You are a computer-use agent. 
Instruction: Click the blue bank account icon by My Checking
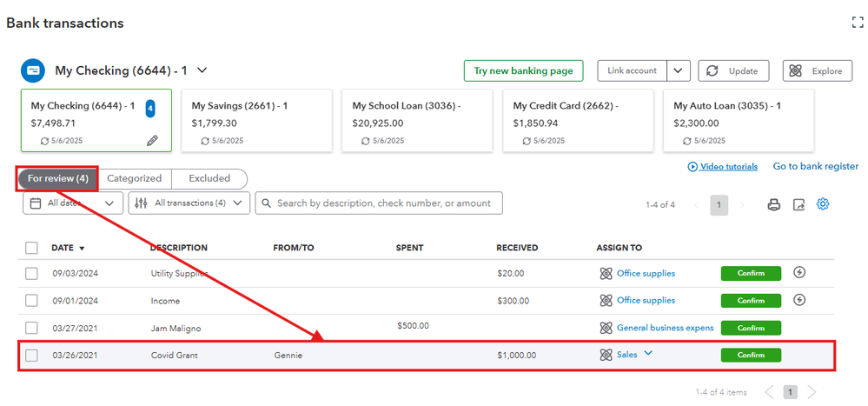click(x=33, y=70)
